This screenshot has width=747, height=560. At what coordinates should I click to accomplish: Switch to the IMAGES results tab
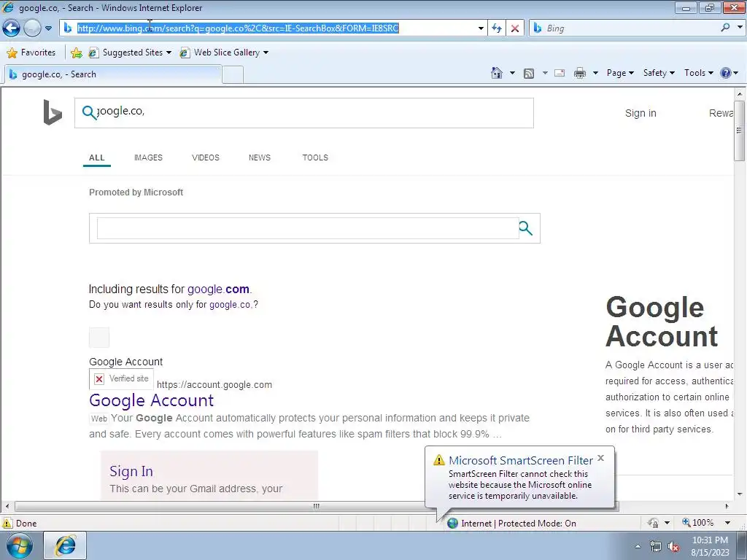click(148, 157)
